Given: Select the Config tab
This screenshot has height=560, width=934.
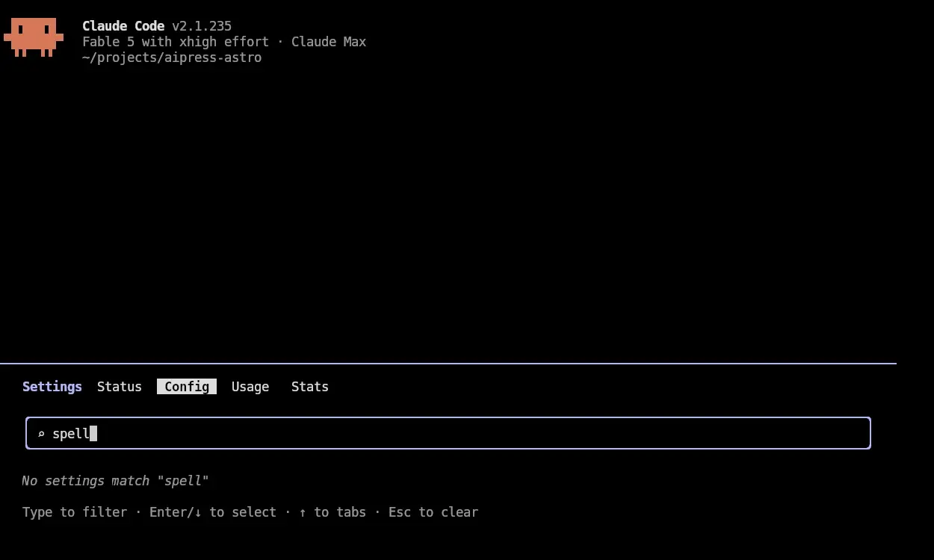Looking at the screenshot, I should pyautogui.click(x=187, y=387).
